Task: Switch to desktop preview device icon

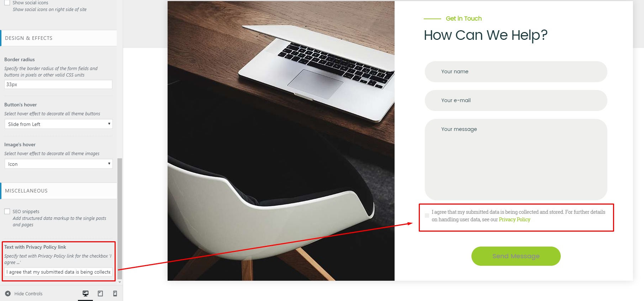Action: (x=85, y=294)
